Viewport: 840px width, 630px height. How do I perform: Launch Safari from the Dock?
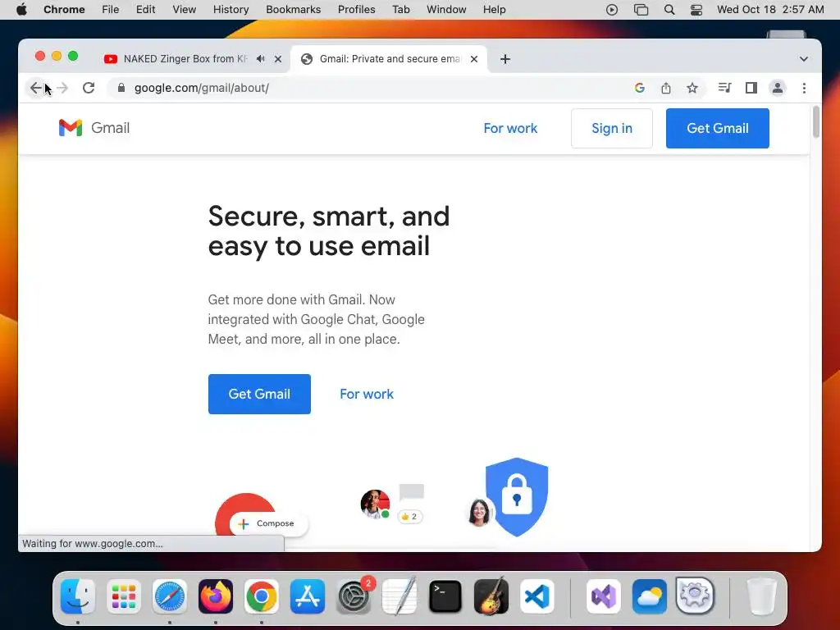(170, 597)
